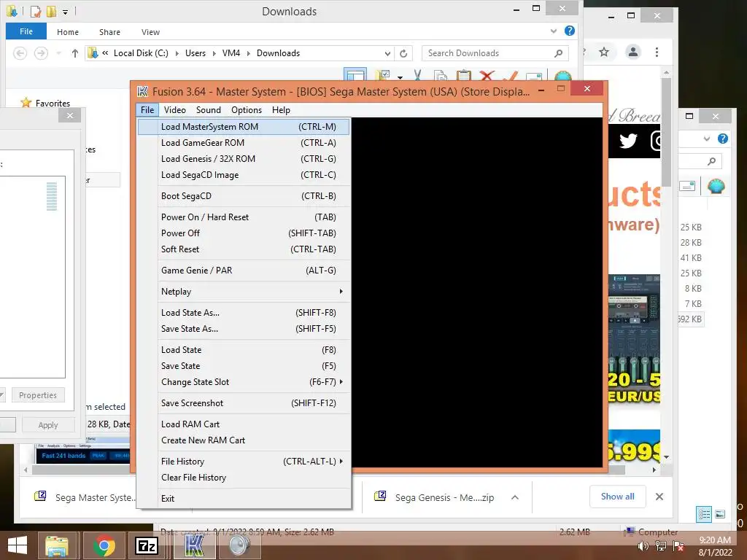Click Boot SegaCD in File menu

click(x=244, y=196)
